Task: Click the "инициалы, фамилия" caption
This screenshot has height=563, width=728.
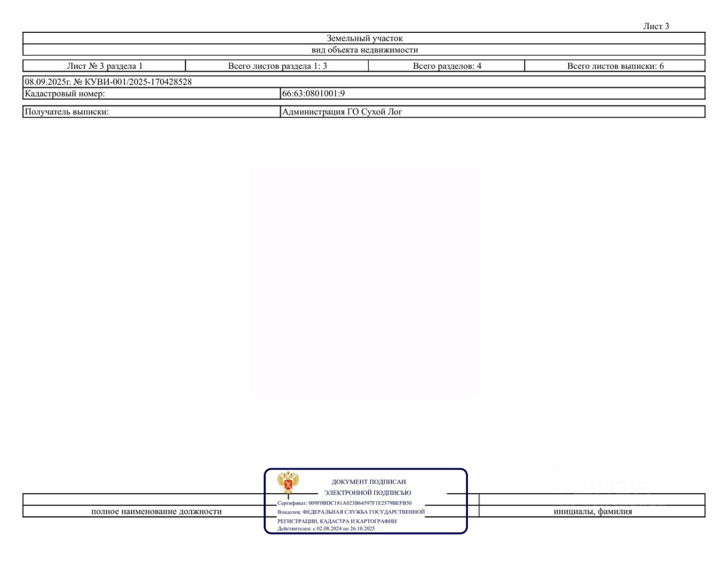Action: pos(593,512)
